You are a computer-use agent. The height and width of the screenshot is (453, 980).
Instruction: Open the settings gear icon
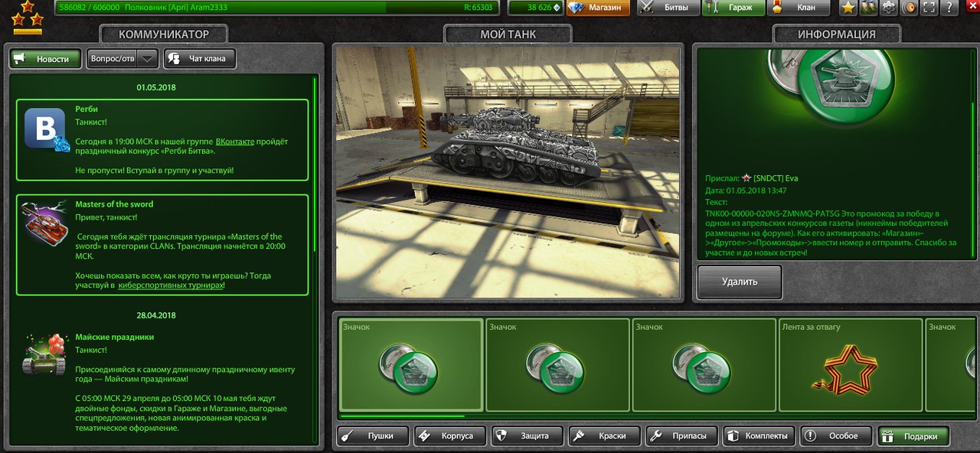coord(889,8)
